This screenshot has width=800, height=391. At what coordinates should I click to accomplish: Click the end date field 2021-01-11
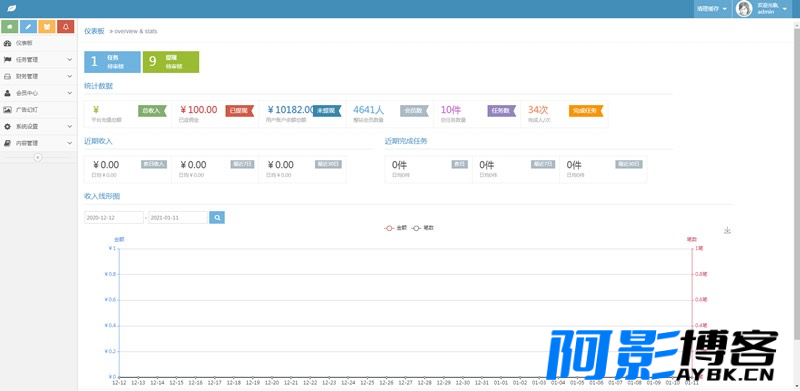(178, 217)
